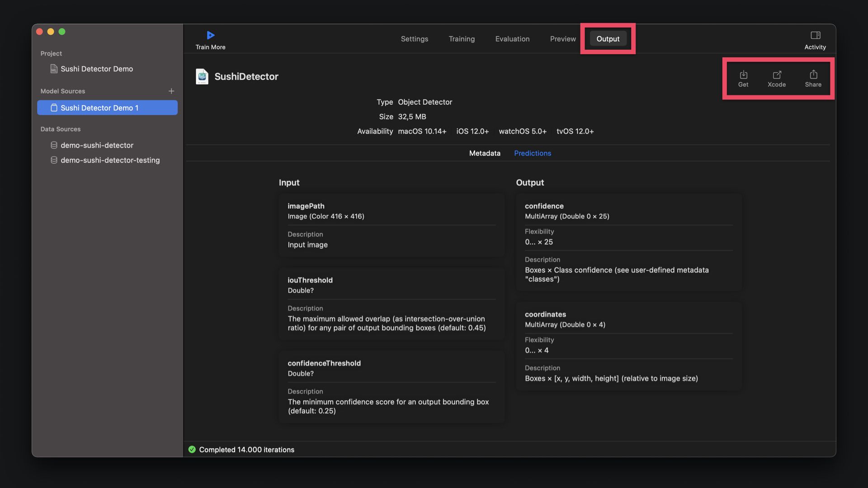Show the Preview tab
Image resolution: width=868 pixels, height=488 pixels.
coord(563,39)
